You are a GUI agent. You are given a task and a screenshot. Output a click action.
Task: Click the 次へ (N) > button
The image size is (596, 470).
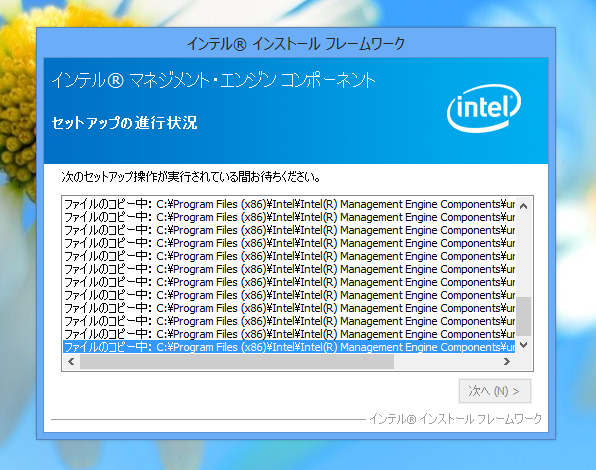[495, 391]
